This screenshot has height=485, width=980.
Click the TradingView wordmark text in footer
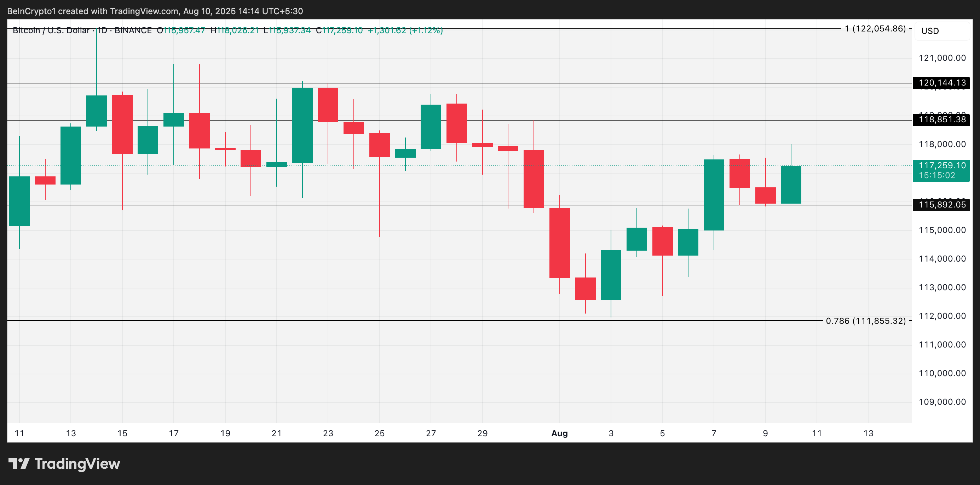pos(77,464)
